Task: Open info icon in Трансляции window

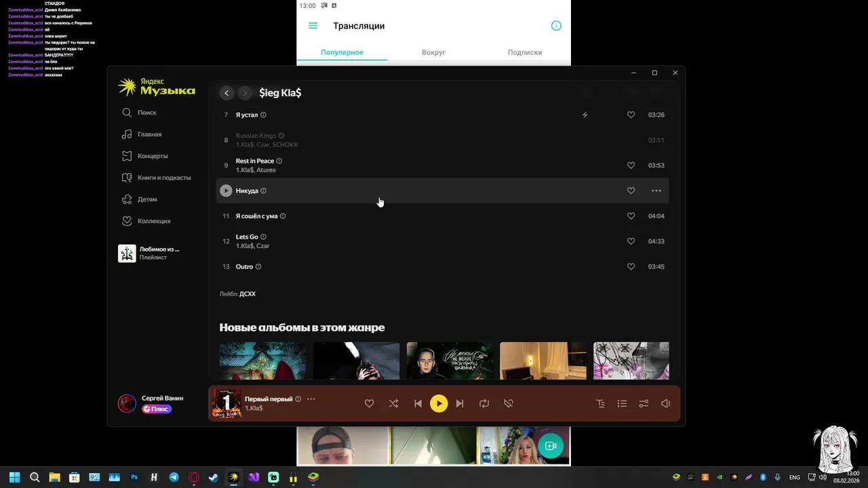Action: (556, 26)
